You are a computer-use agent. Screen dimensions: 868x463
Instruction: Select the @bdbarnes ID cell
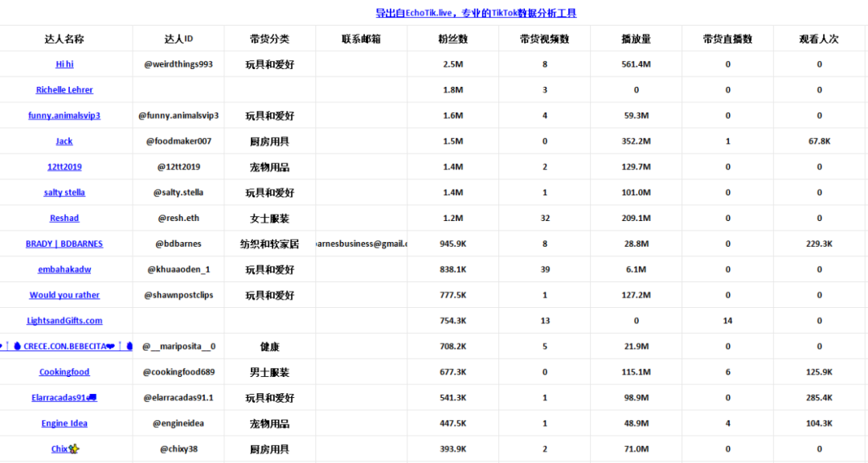pos(178,244)
